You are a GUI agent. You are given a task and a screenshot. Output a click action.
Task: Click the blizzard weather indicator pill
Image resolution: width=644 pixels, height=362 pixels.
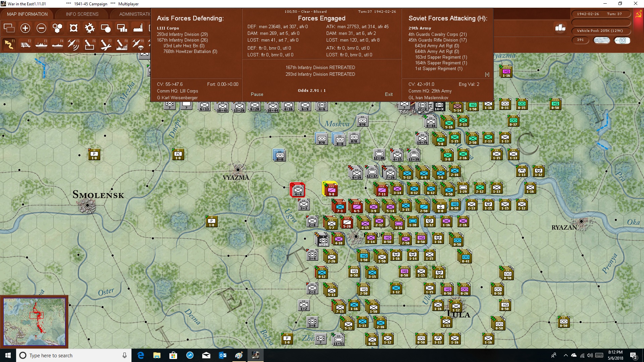[601, 40]
